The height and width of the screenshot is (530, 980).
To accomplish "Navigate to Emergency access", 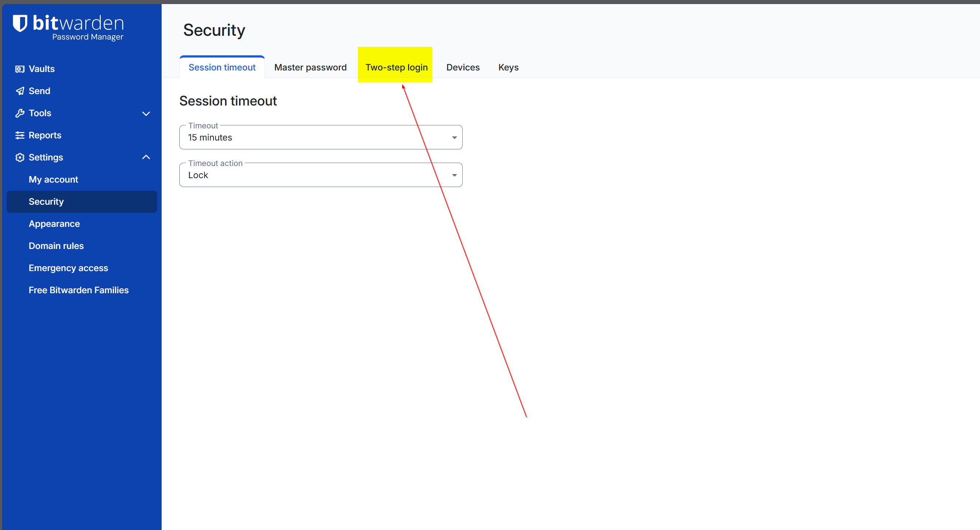I will pos(68,268).
